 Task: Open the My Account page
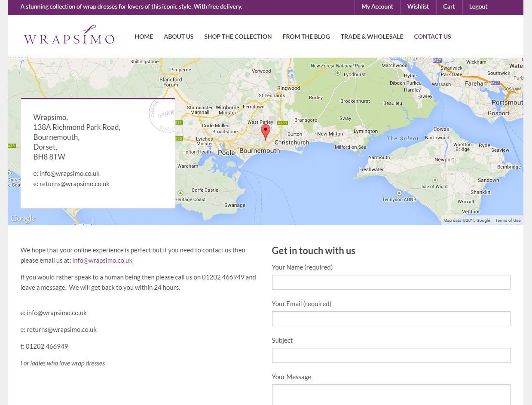click(x=377, y=6)
